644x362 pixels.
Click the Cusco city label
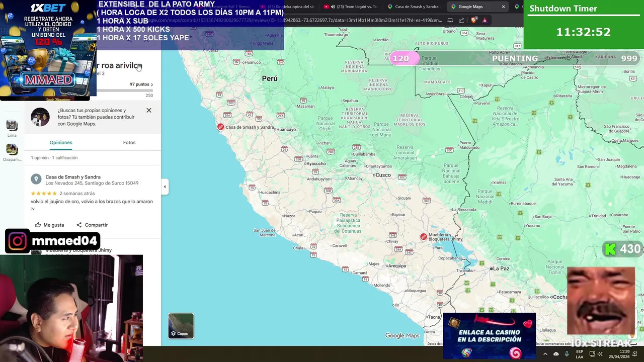(x=382, y=175)
